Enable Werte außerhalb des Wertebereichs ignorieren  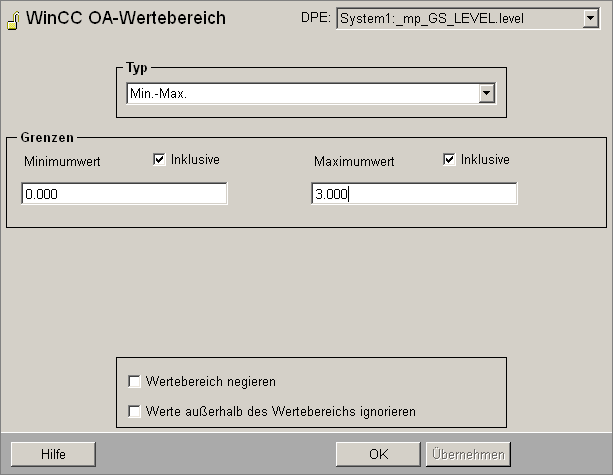[x=134, y=411]
